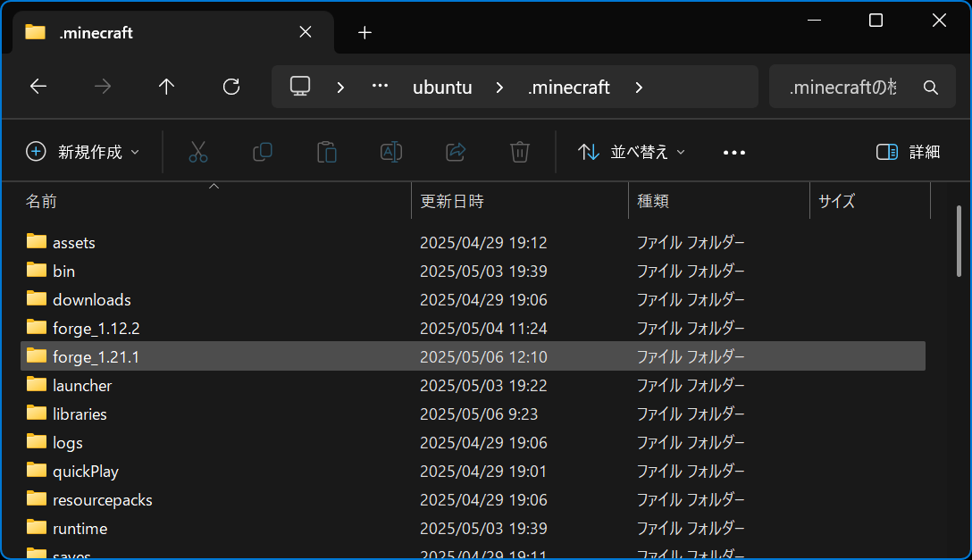Click ファイル フォルダー type in assets row

691,242
